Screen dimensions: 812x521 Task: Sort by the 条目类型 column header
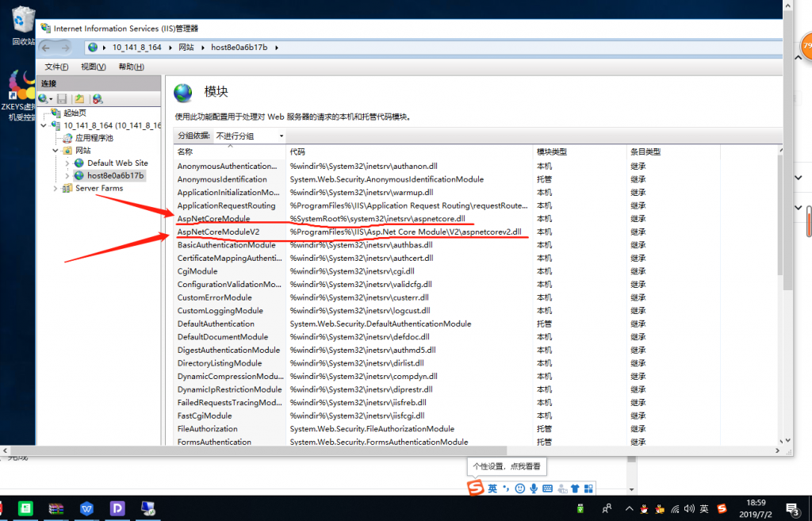pos(673,151)
